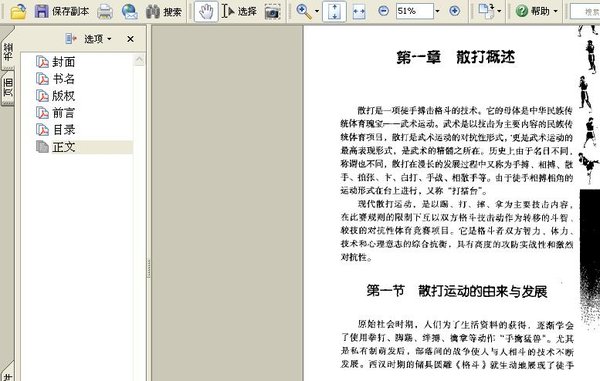Click the PDF icon beside 目录
The height and width of the screenshot is (381, 600).
coord(42,130)
